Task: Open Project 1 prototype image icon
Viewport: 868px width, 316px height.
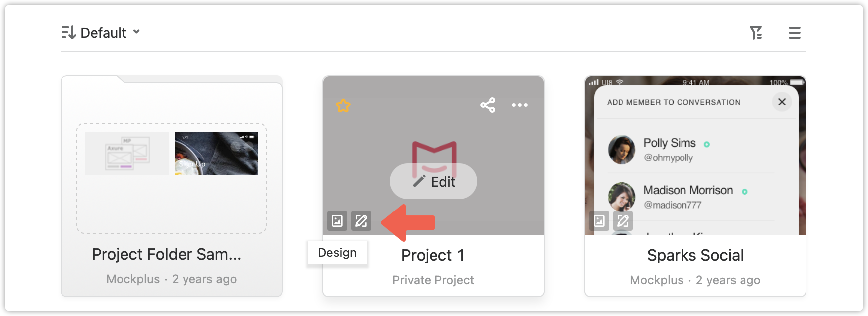Action: pyautogui.click(x=337, y=221)
